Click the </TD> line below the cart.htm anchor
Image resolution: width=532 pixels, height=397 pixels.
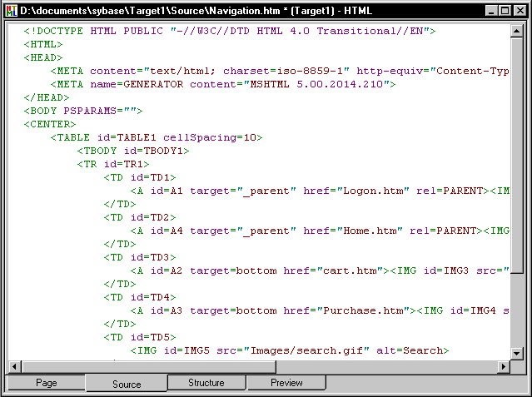pos(120,284)
